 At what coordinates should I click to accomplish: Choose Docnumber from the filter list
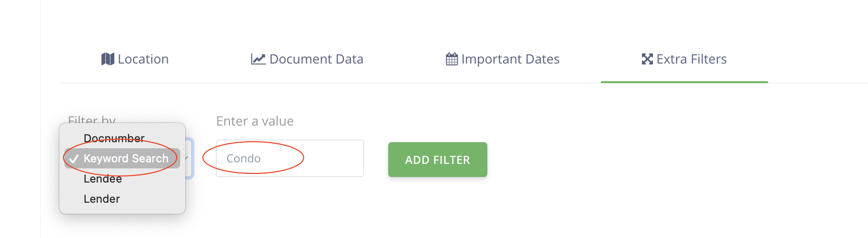pyautogui.click(x=114, y=138)
